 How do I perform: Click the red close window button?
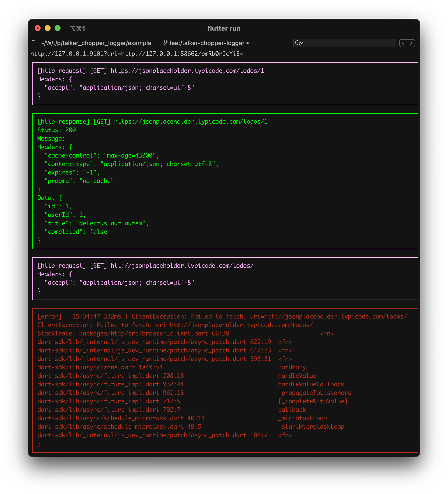(38, 28)
